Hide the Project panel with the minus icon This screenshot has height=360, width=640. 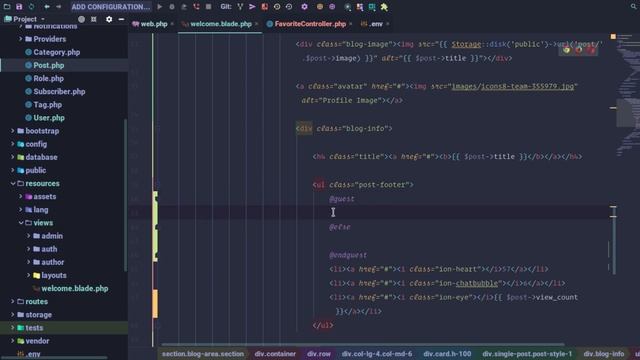click(121, 19)
